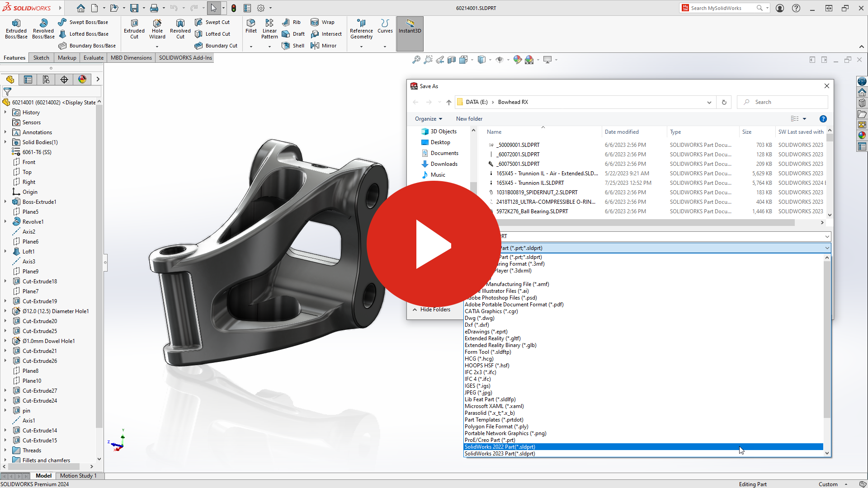Switch to the Markup tab
Image resolution: width=868 pixels, height=488 pixels.
(67, 58)
